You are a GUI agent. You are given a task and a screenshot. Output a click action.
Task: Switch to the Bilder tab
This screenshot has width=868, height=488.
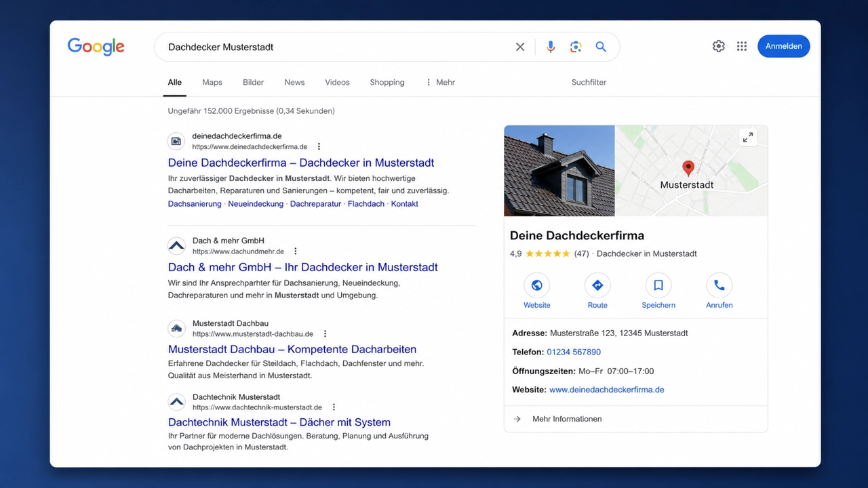tap(254, 82)
